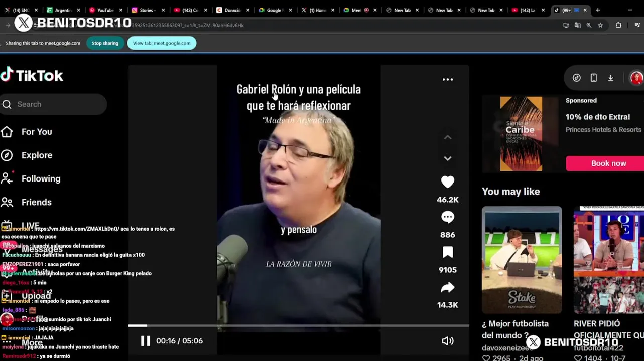644x361 pixels.
Task: Click the TikTok logo
Action: pyautogui.click(x=32, y=76)
